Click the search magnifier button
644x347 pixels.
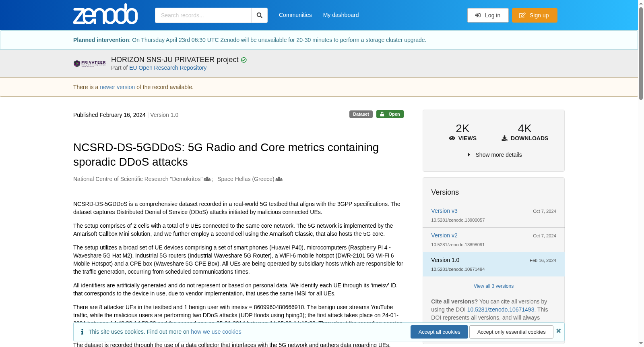point(259,15)
